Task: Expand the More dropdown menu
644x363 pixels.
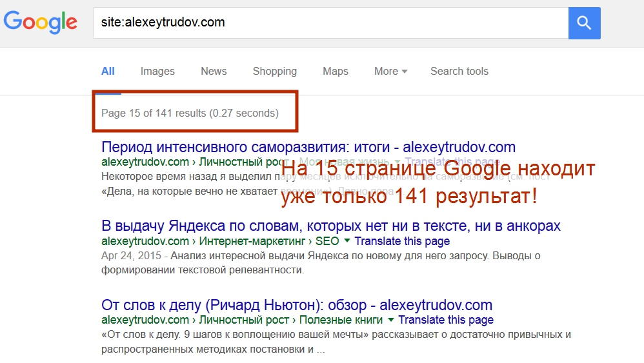Action: coord(390,72)
